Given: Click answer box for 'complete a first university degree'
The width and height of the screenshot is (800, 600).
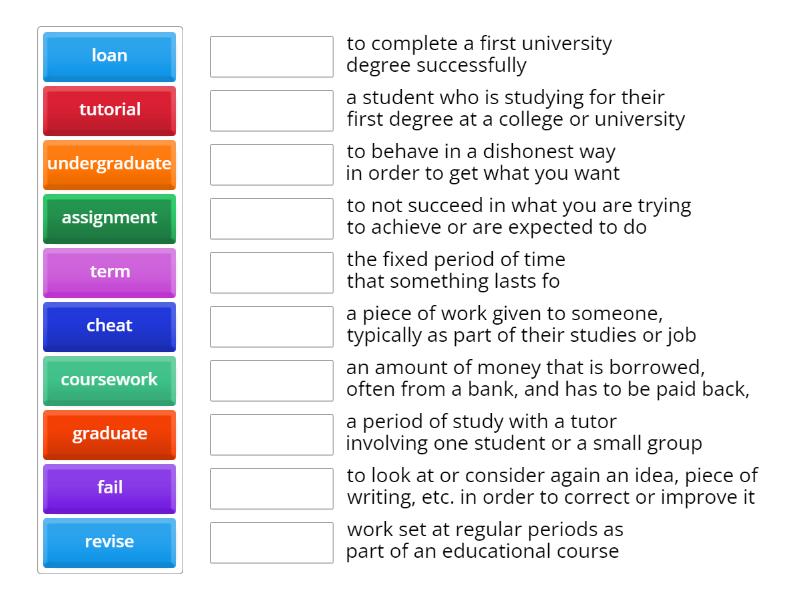Looking at the screenshot, I should click(x=272, y=57).
